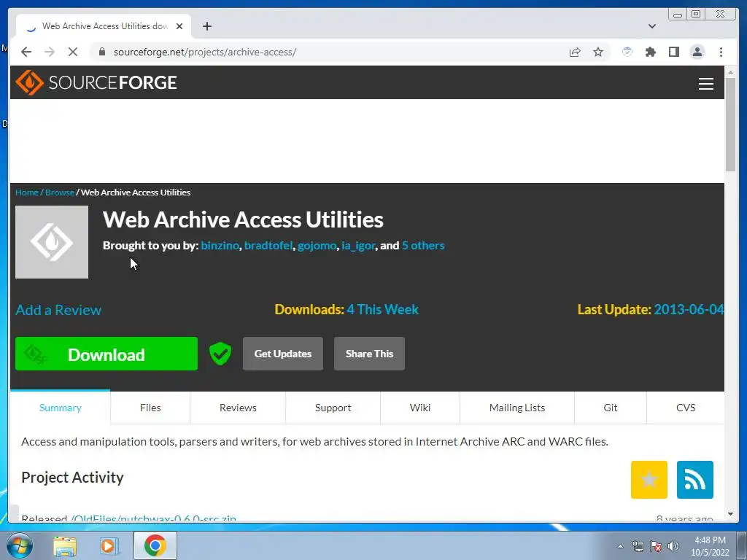The image size is (747, 560).
Task: Click the green security shield checkmark
Action: (220, 354)
